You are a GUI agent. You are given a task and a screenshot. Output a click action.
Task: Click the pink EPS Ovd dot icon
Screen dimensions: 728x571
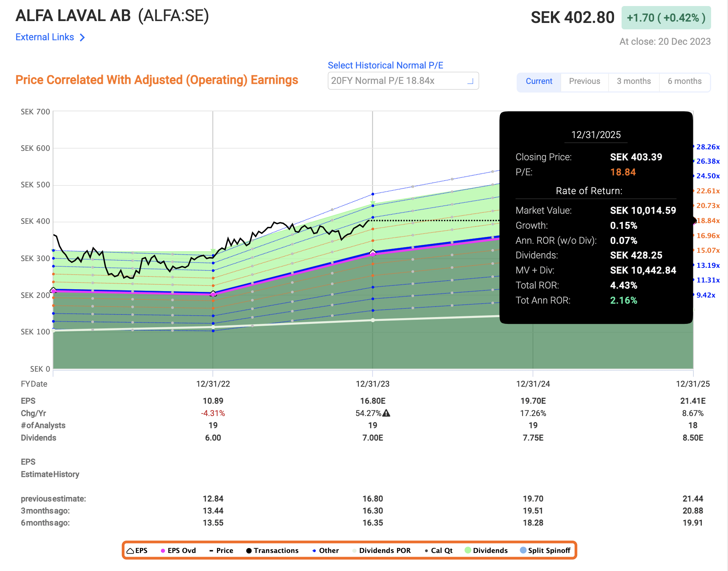[162, 550]
